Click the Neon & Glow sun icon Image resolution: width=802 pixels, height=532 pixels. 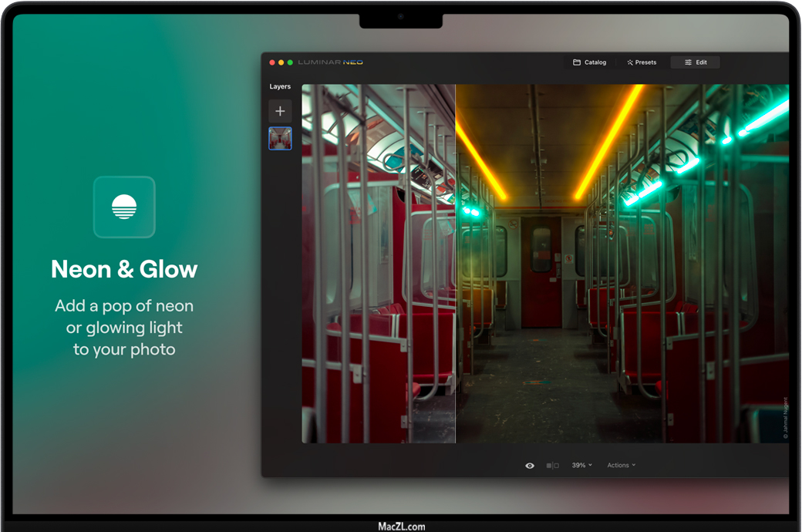(x=124, y=207)
